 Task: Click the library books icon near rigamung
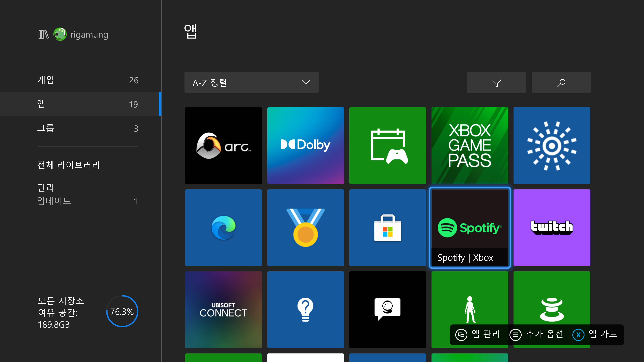tap(43, 35)
